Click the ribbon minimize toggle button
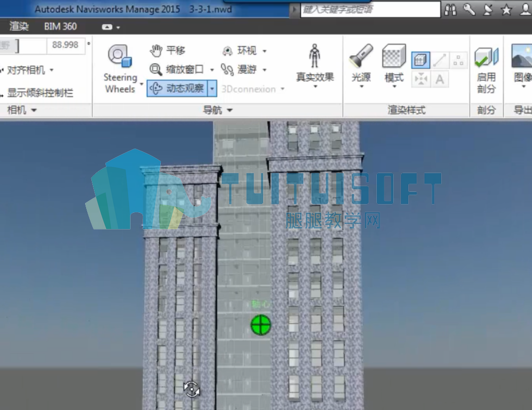Viewport: 532px width, 410px height. 107,27
